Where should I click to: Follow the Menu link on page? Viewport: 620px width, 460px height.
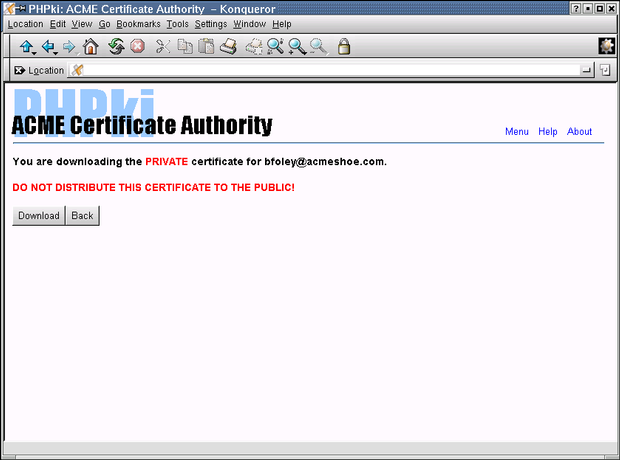(517, 131)
